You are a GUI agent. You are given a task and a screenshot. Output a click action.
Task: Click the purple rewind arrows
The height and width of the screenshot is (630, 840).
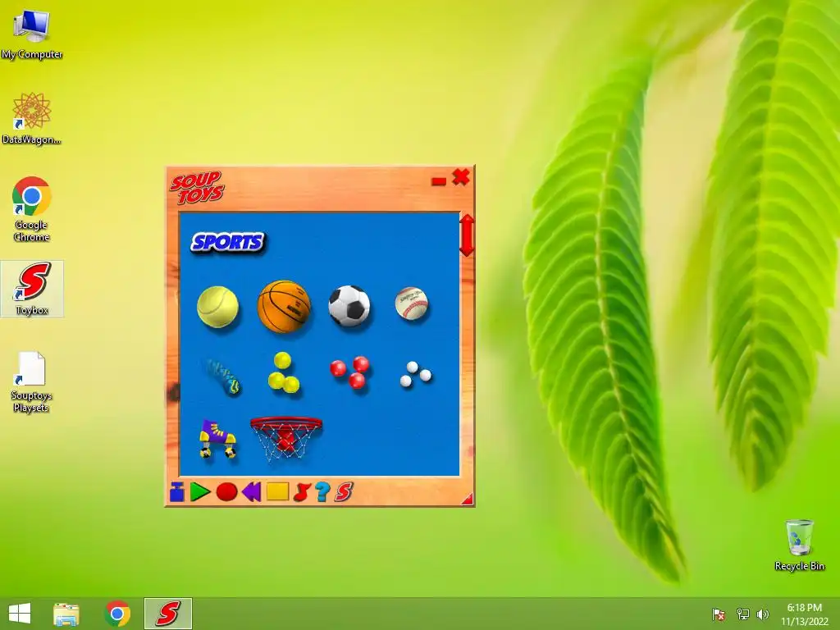(251, 491)
